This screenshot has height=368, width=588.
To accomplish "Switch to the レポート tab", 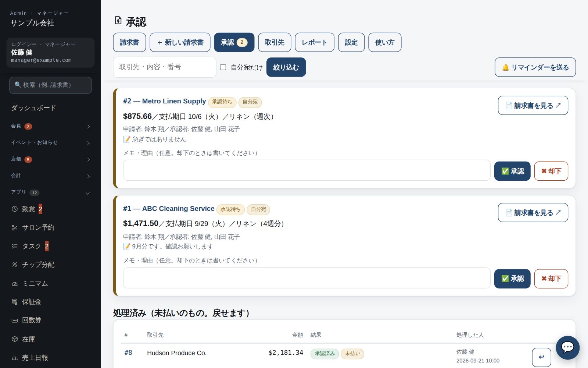I will (x=315, y=42).
